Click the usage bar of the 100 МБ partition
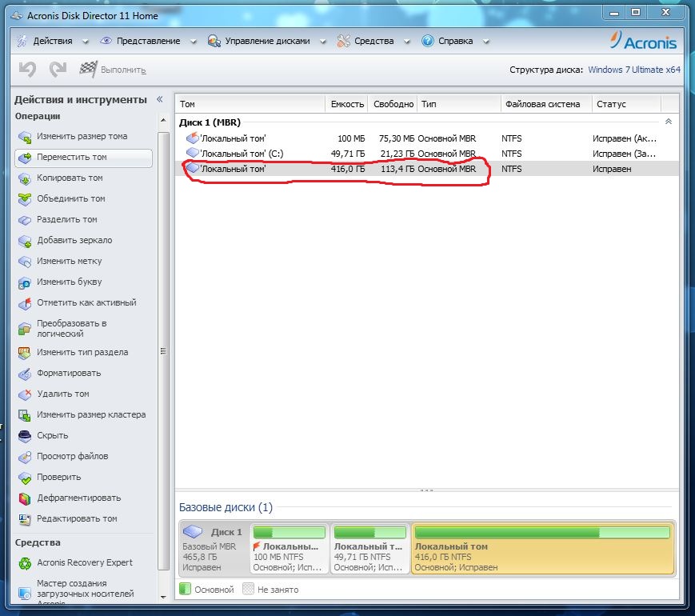 pyautogui.click(x=289, y=532)
